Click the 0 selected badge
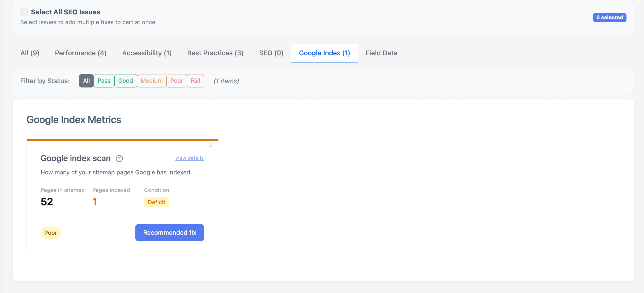Screen dimensions: 644x293 point(609,18)
